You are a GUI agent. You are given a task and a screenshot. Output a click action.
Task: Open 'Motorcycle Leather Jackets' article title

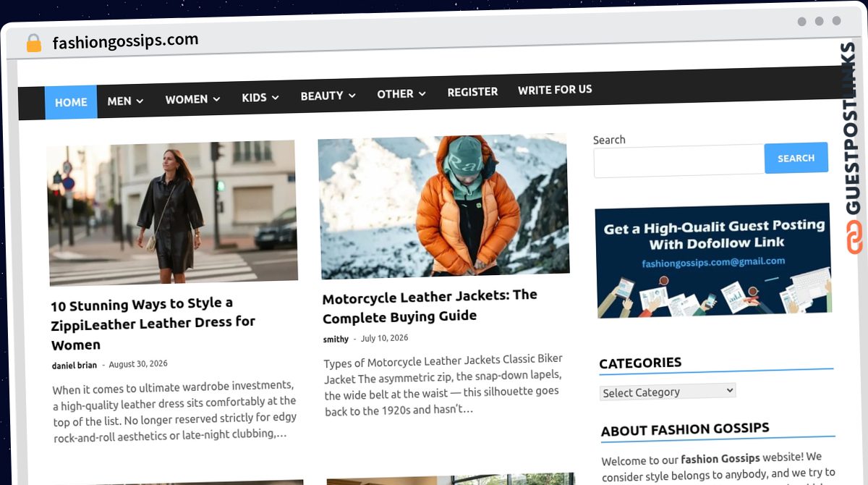[430, 306]
